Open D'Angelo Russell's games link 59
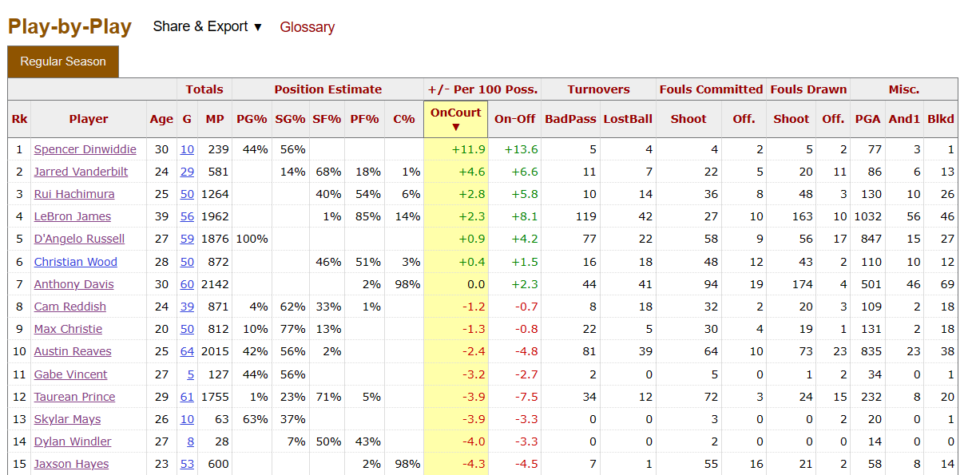 (187, 239)
